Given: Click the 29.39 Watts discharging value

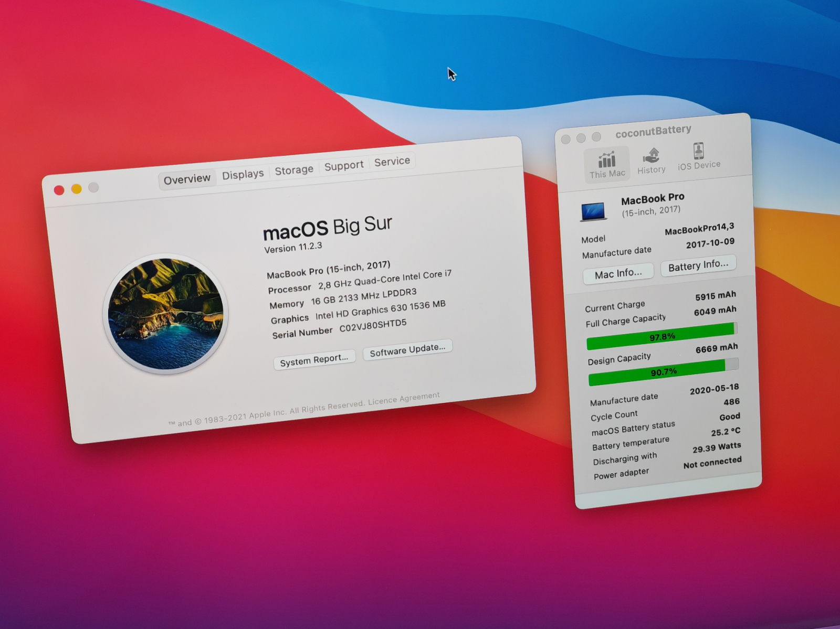Looking at the screenshot, I should click(x=717, y=447).
